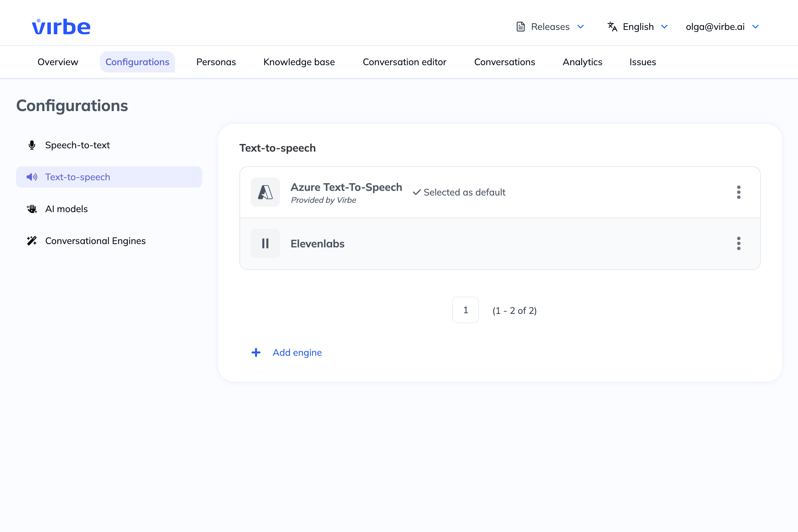Click the Virbe logo
The height and width of the screenshot is (532, 798).
tap(61, 27)
